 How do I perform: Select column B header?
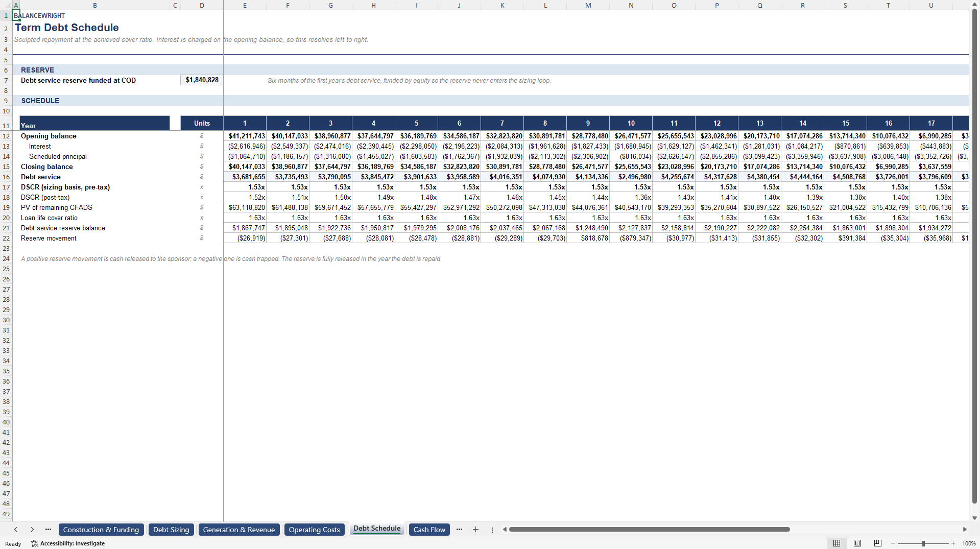tap(95, 5)
